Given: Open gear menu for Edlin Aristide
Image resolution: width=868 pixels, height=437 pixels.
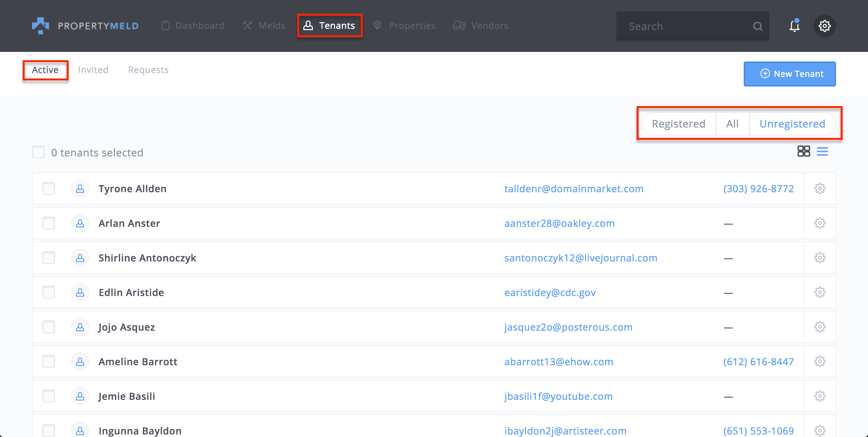Looking at the screenshot, I should coord(820,292).
